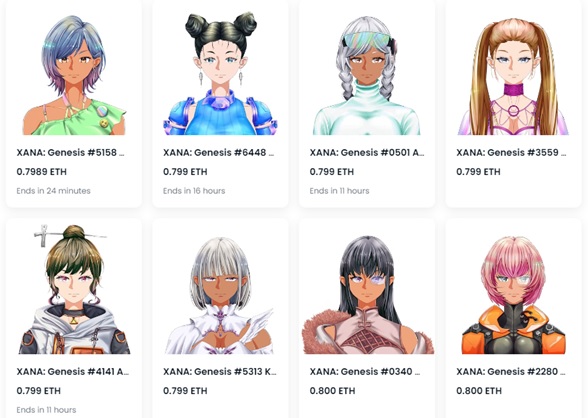588x418 pixels.
Task: Click the XANA: Genesis #6448 title
Action: (x=219, y=153)
